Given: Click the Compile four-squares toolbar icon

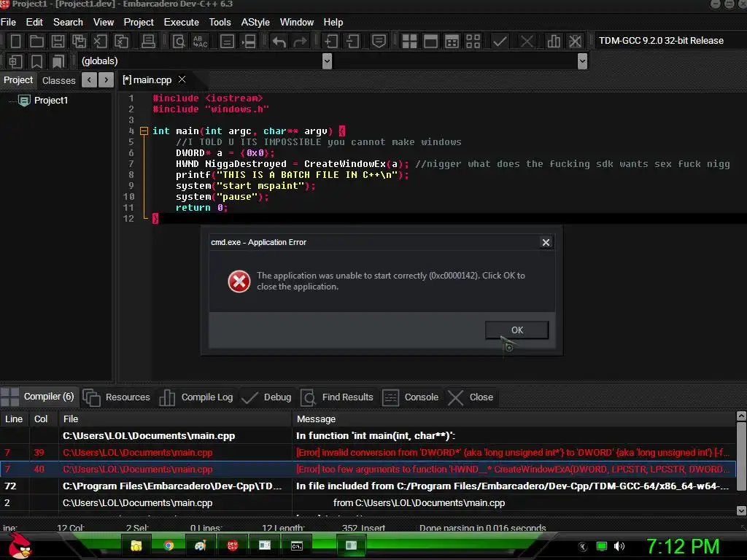Looking at the screenshot, I should [409, 42].
